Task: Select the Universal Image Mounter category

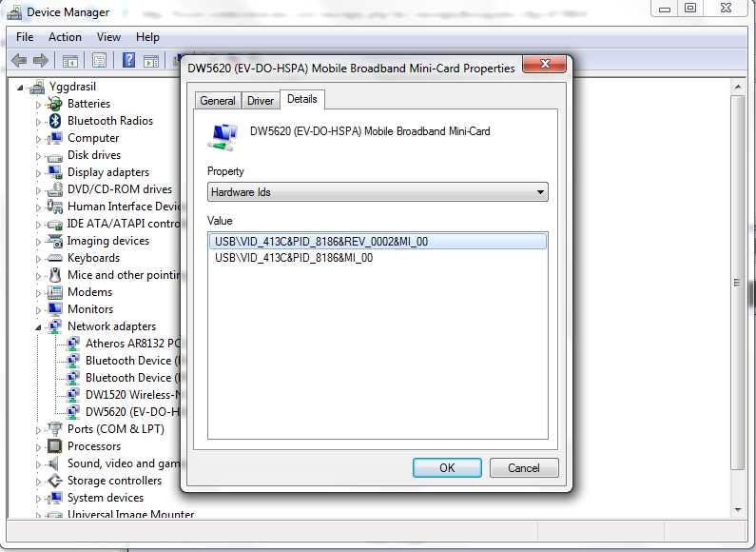Action: 130,513
